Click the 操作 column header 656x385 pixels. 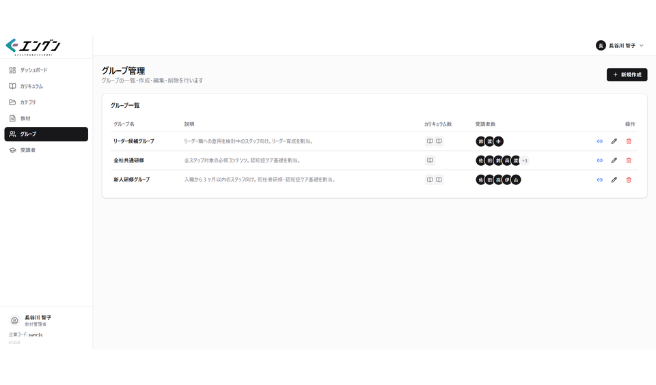(x=630, y=124)
